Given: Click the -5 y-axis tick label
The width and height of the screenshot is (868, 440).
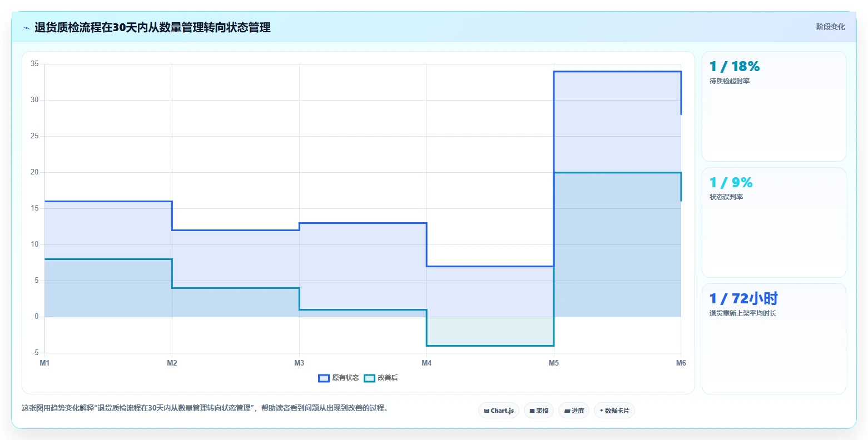Looking at the screenshot, I should (x=36, y=353).
